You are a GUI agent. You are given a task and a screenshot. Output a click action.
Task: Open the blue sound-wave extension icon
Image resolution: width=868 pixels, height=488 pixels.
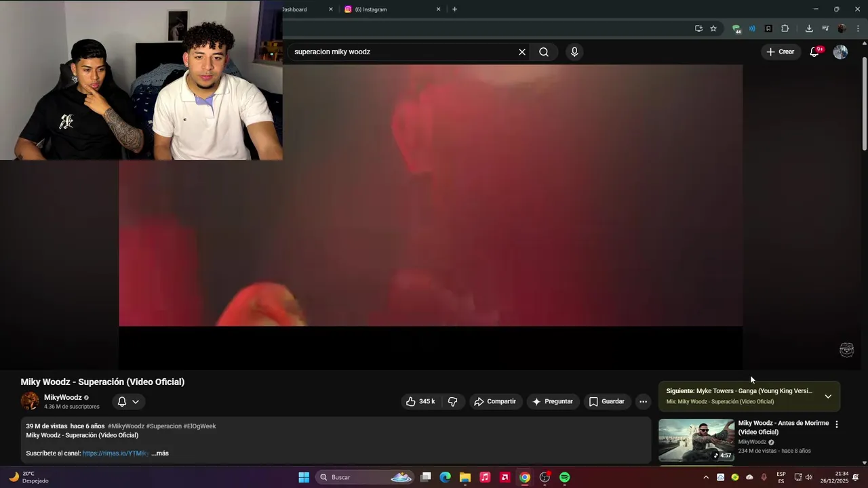(752, 28)
